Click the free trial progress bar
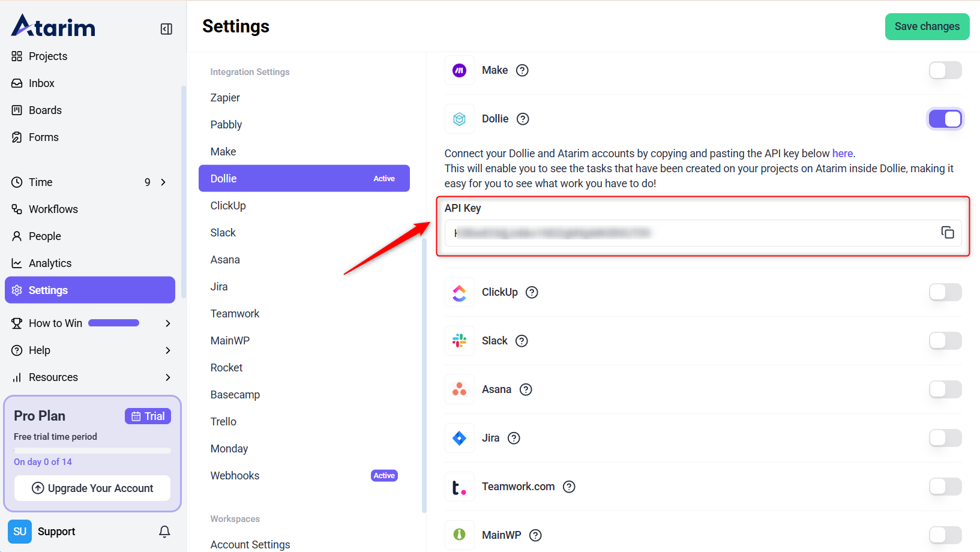Image resolution: width=980 pixels, height=552 pixels. click(x=92, y=450)
